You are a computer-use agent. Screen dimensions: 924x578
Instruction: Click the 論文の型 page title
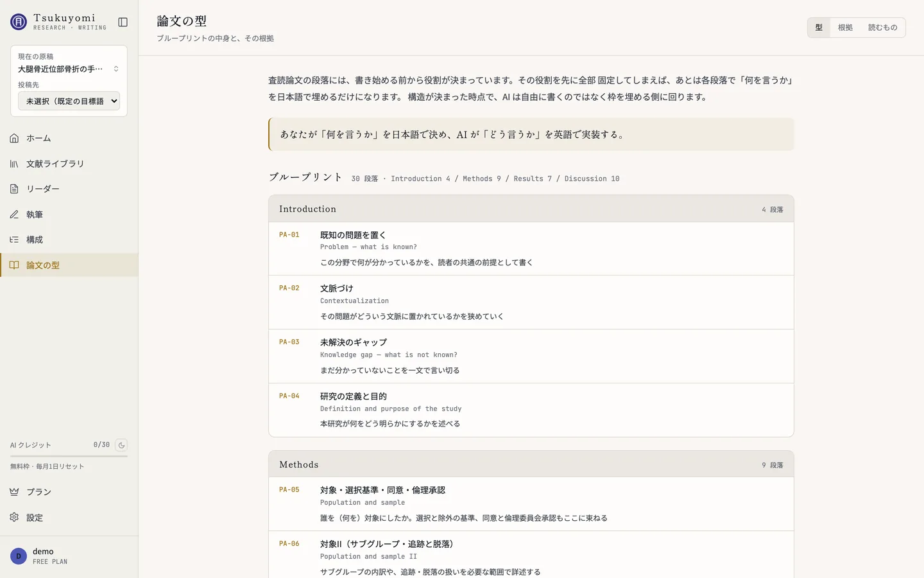tap(182, 21)
